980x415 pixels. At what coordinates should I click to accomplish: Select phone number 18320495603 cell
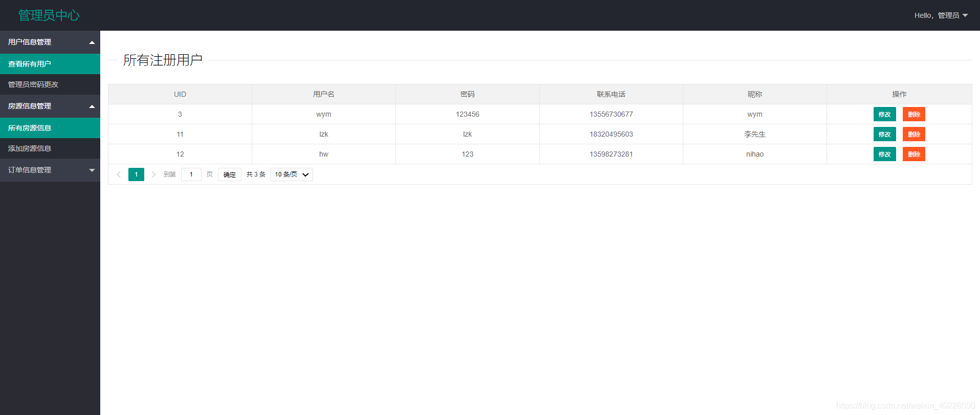(611, 134)
